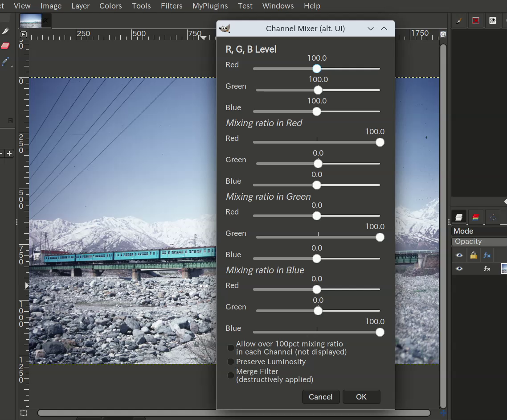Viewport: 507px width, 420px height.
Task: Open the MyPlugins menu
Action: [x=210, y=6]
